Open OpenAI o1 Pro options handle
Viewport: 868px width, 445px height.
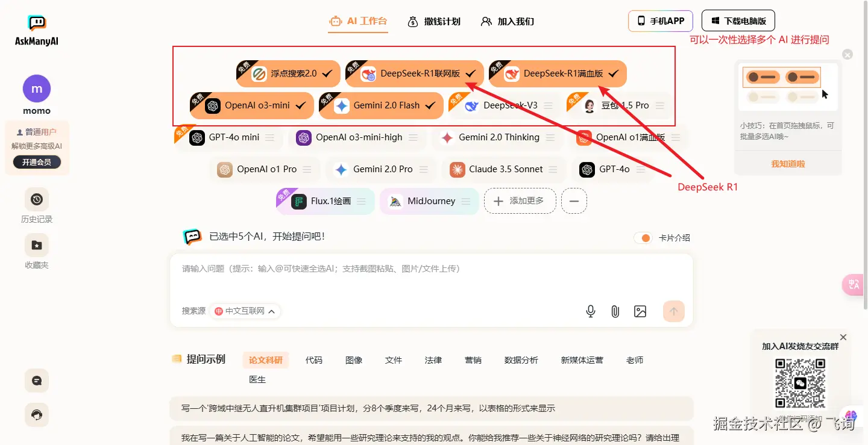pyautogui.click(x=307, y=169)
